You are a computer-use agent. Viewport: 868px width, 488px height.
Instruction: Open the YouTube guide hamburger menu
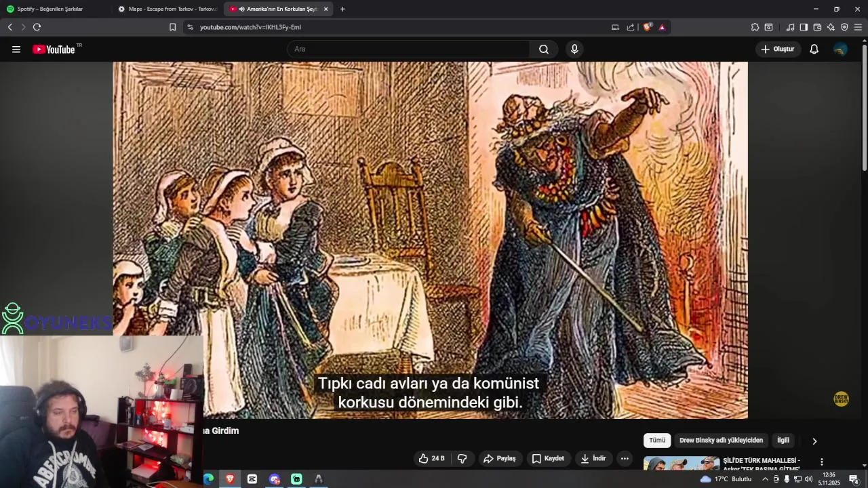tap(16, 49)
